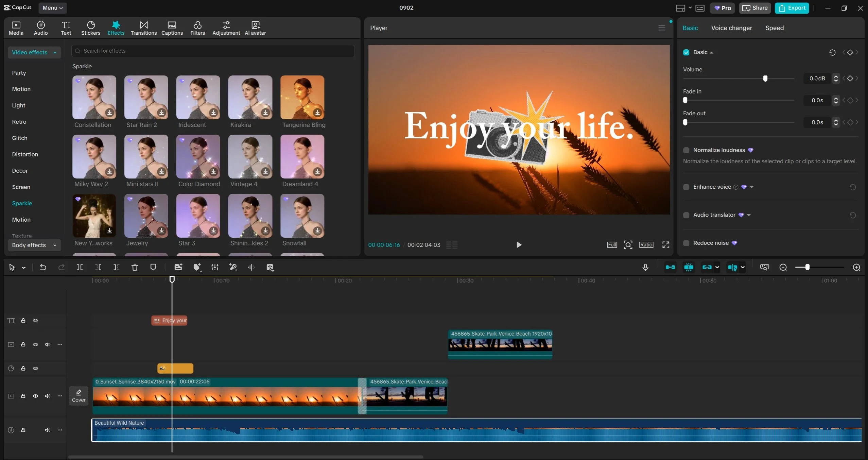Click the Delete trash icon in the timeline toolbar
Viewport: 868px width, 460px height.
(135, 267)
